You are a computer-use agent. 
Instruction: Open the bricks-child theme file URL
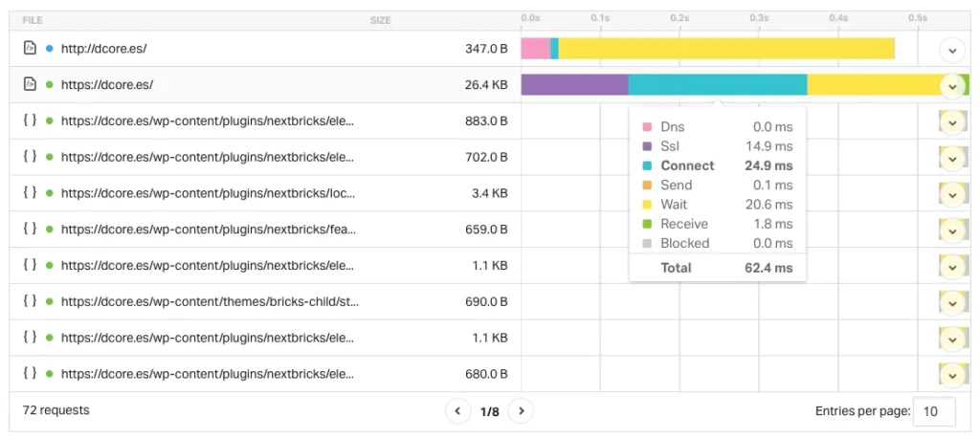pos(210,301)
